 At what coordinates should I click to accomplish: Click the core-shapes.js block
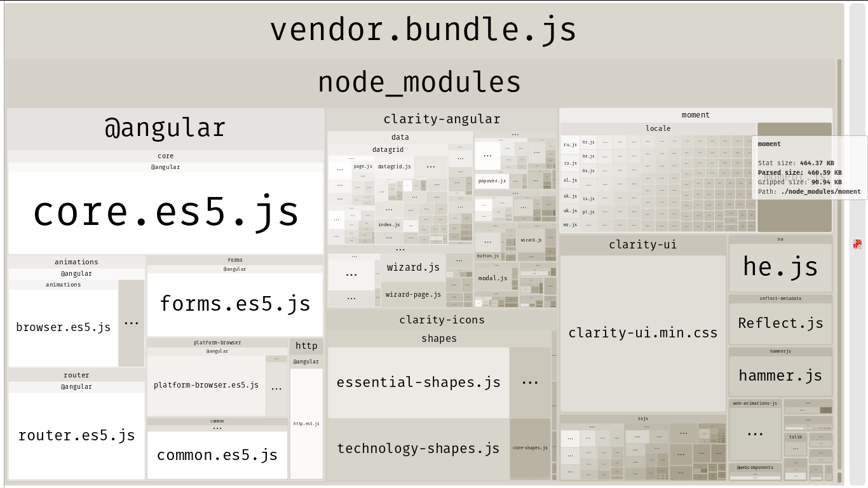530,448
